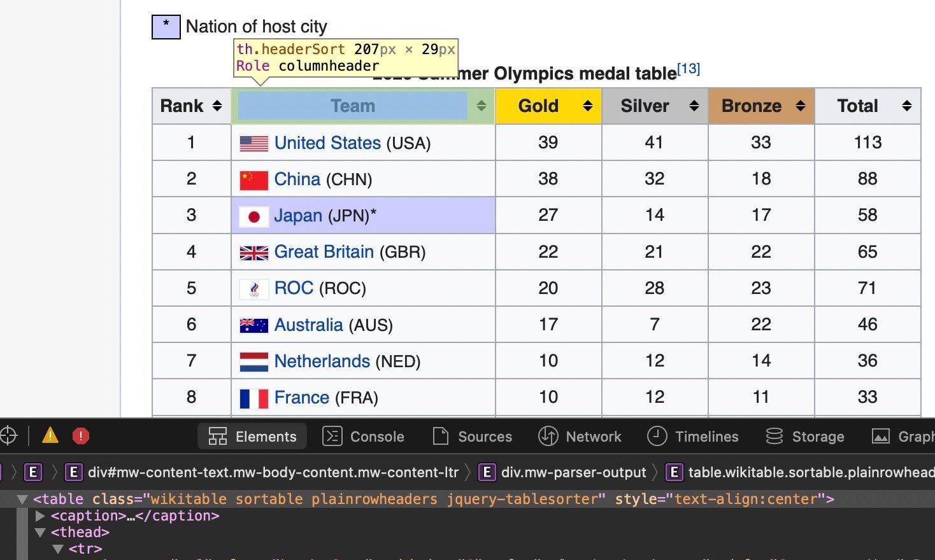This screenshot has width=935, height=560.
Task: Click the Great Britain flag icon
Action: (x=253, y=252)
